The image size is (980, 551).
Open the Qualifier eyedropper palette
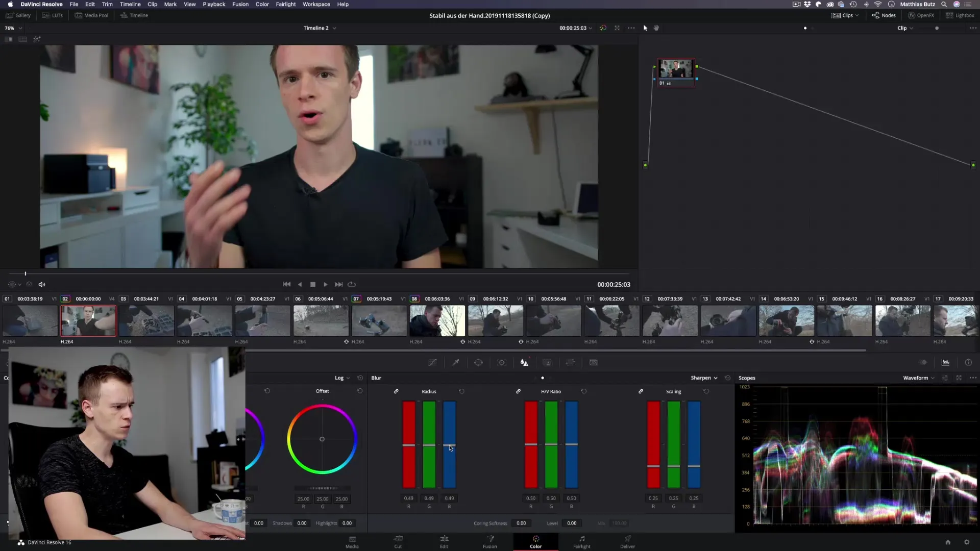pyautogui.click(x=456, y=363)
